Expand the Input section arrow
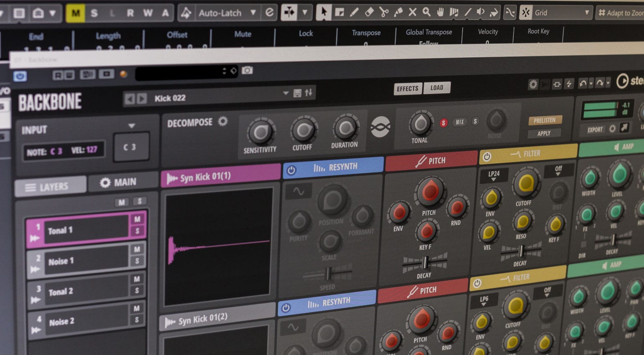Viewport: 644px width, 355px height. coord(132,126)
